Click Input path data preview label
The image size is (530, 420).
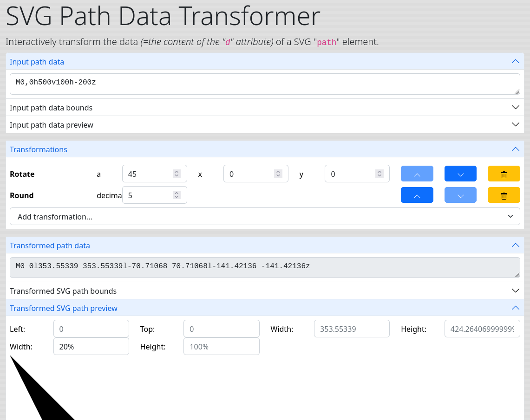[52, 125]
